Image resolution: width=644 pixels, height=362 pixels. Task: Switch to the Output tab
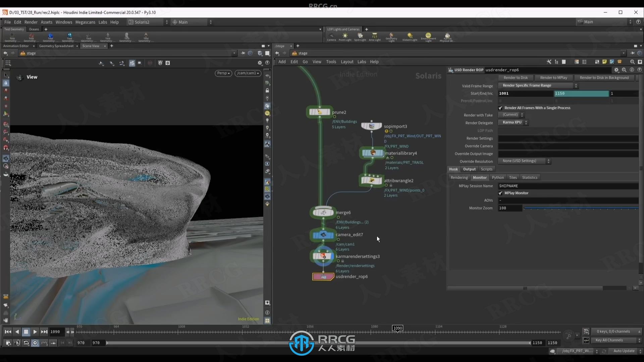469,169
